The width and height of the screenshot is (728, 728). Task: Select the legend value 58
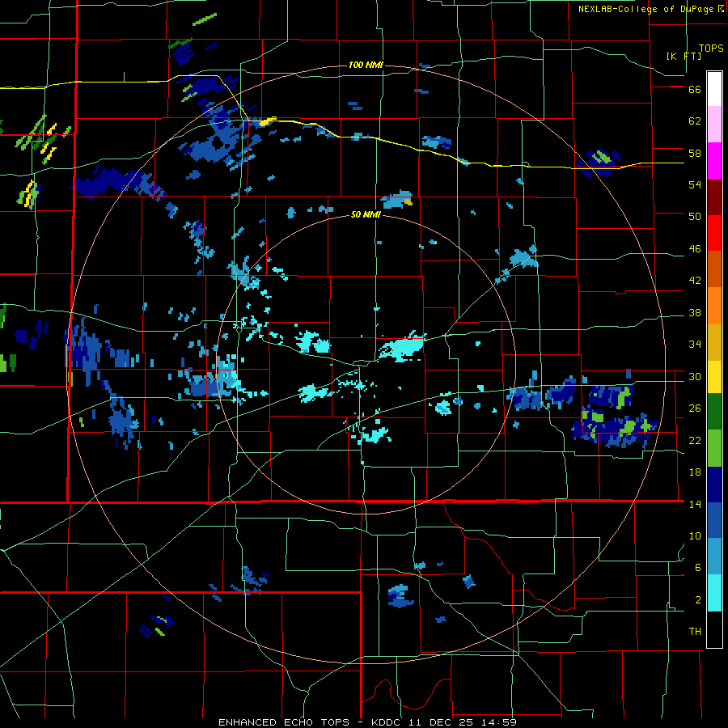coord(695,153)
